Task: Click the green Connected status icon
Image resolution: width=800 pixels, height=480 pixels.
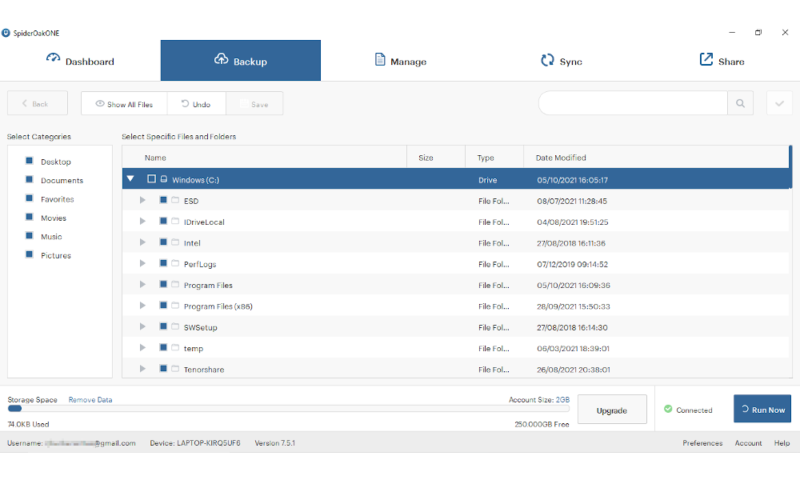Action: tap(668, 409)
